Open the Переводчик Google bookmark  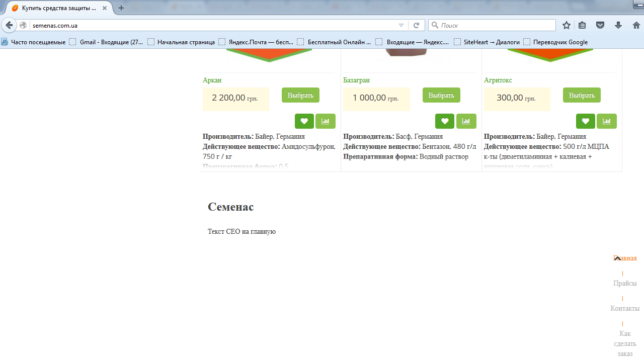(560, 42)
